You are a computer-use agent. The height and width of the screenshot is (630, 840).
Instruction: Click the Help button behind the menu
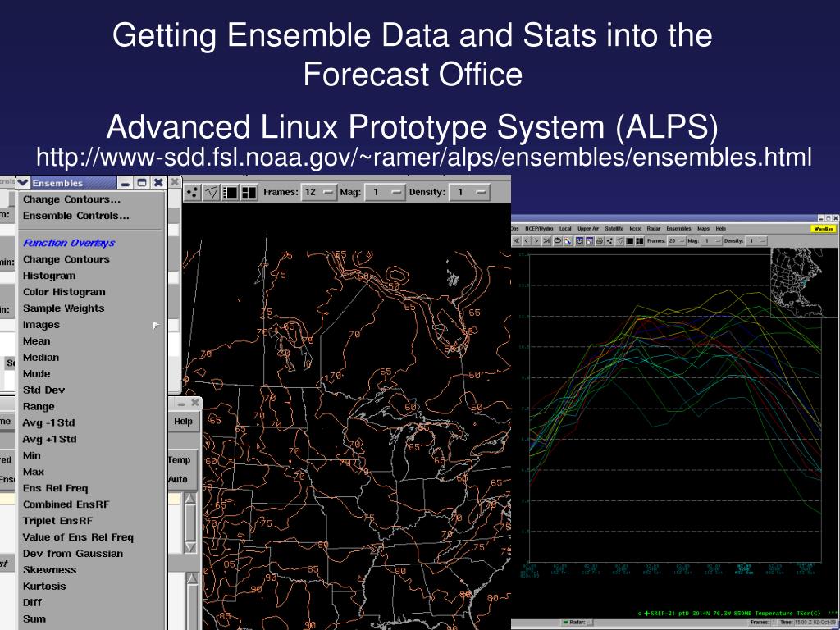point(183,422)
